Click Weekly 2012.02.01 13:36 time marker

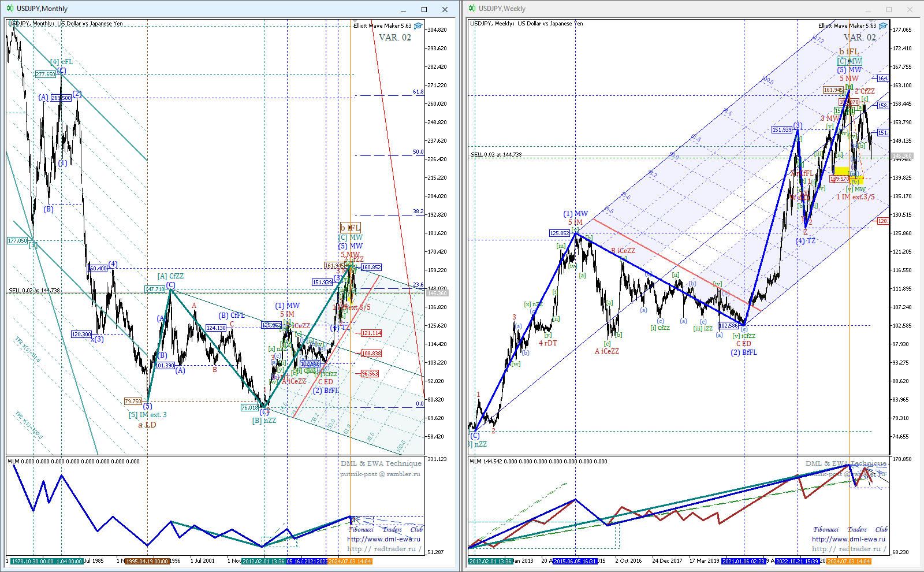tap(490, 561)
